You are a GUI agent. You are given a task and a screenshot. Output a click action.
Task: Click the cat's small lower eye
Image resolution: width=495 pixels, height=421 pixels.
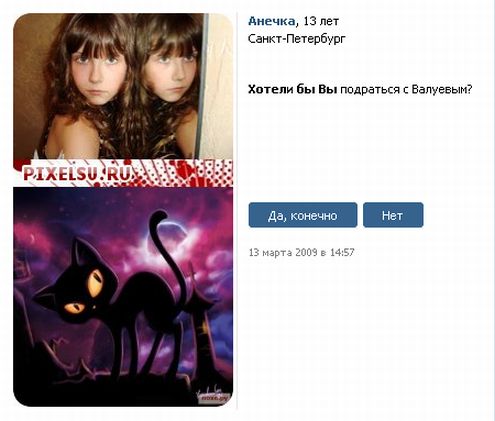point(74,307)
